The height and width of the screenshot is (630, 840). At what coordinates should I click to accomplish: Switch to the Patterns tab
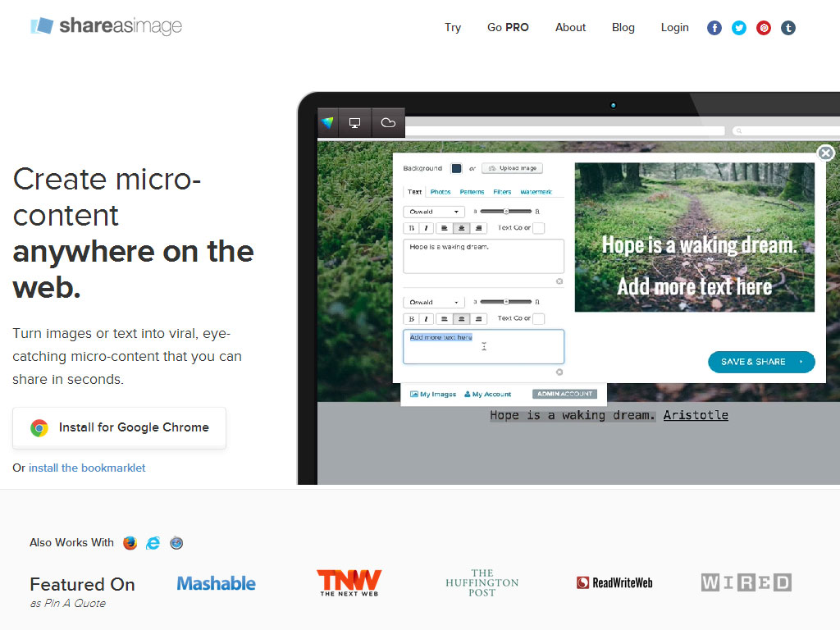click(x=472, y=192)
